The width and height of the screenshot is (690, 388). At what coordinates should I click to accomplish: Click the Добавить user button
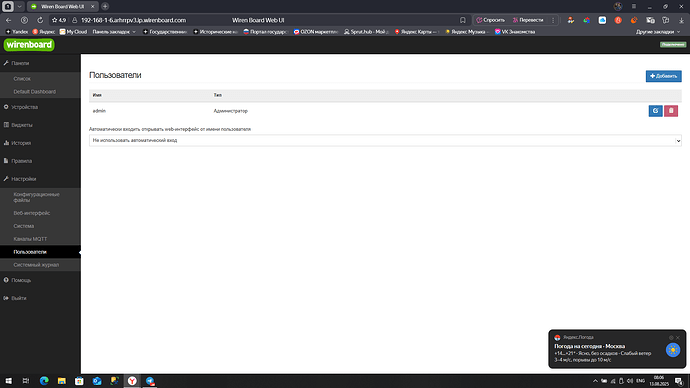click(664, 76)
